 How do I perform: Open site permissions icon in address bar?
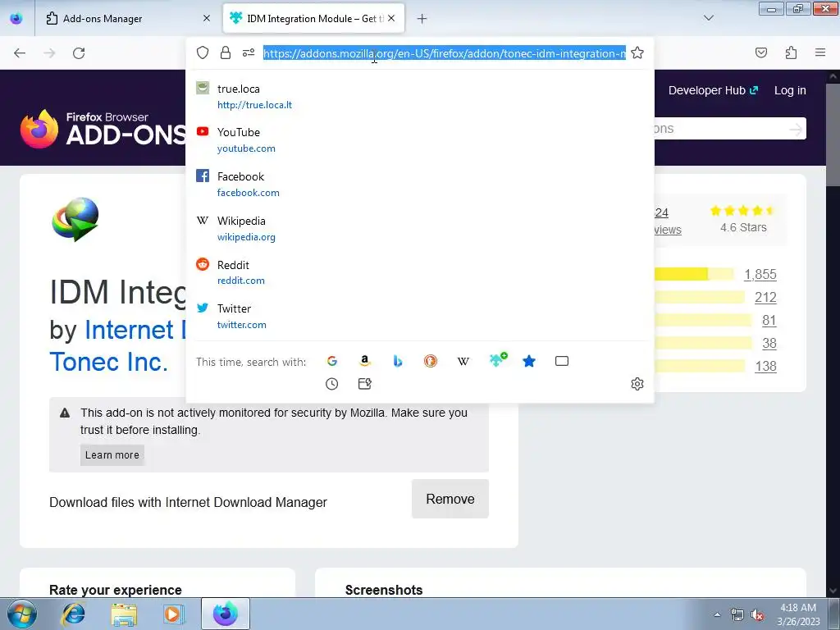pos(248,52)
